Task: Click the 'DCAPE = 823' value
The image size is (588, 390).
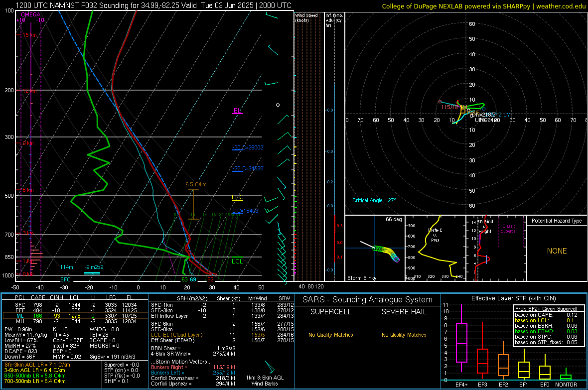Action: (20, 351)
